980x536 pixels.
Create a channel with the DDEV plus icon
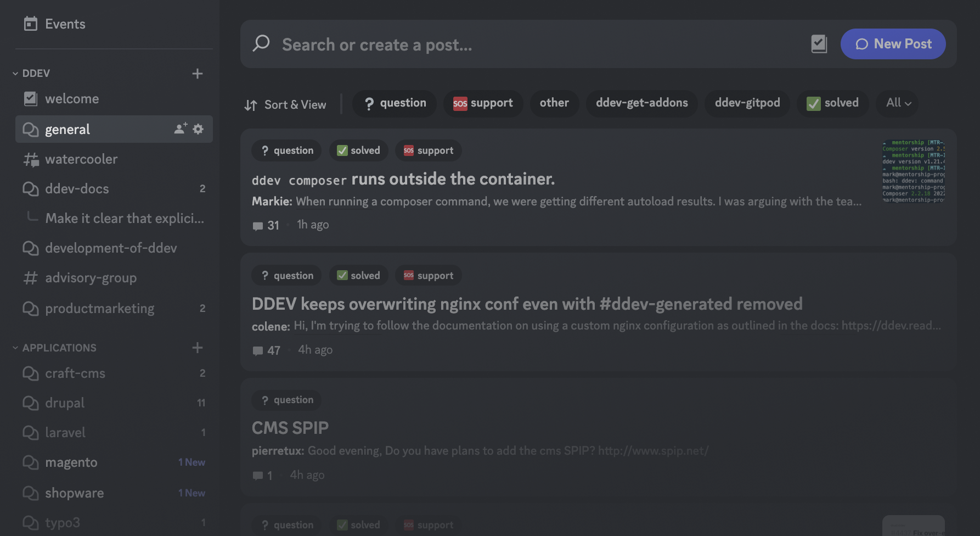[198, 73]
